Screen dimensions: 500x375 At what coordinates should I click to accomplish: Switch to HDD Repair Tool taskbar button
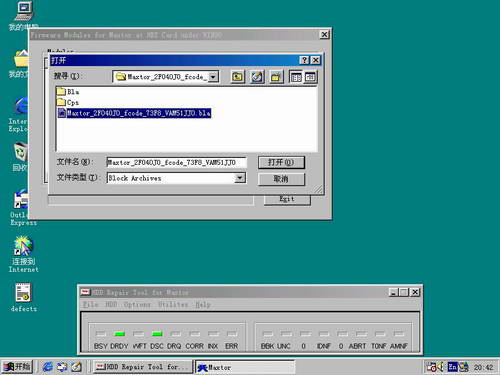(143, 367)
